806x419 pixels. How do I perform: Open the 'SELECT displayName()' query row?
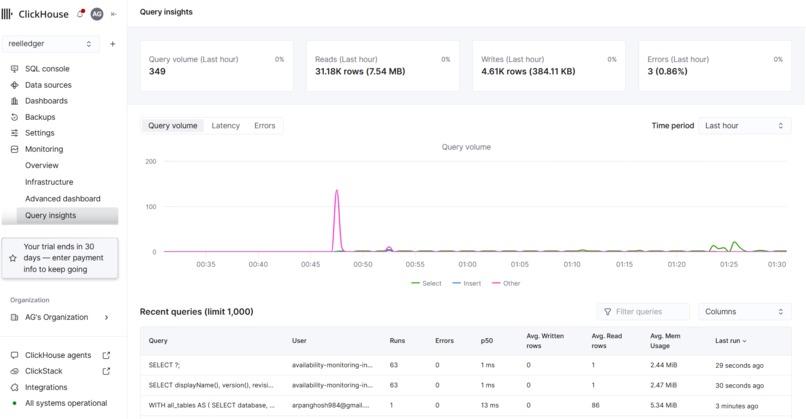466,385
